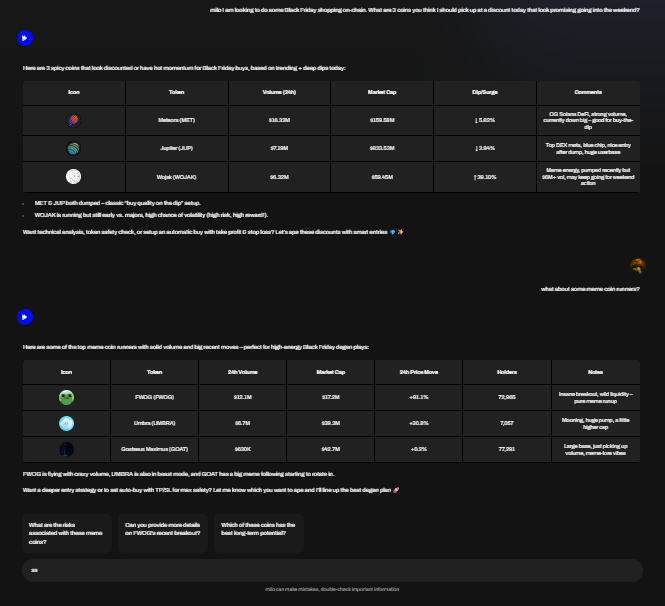Select the Wojak (WOJAK) token name cell
The width and height of the screenshot is (665, 606).
tap(177, 177)
